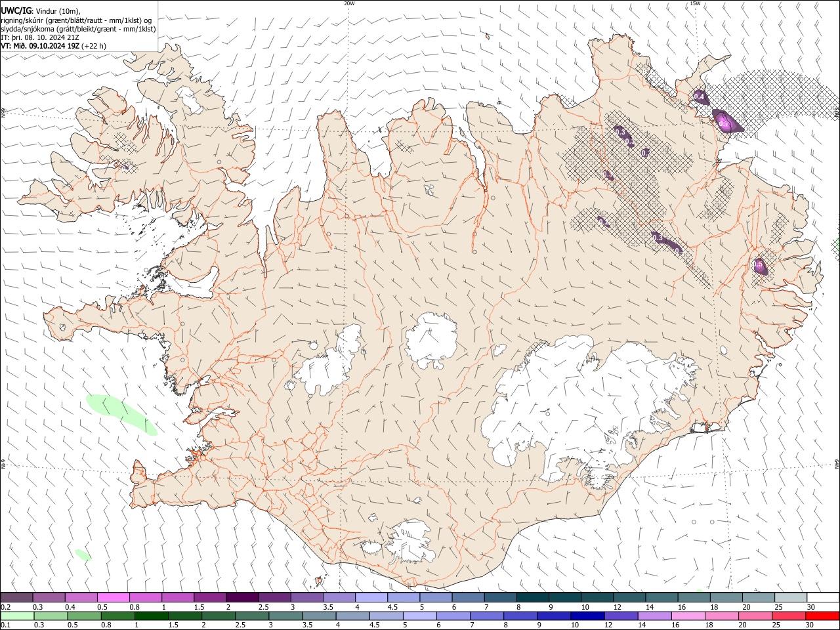Image resolution: width=840 pixels, height=630 pixels.
Task: Click the 'rigning/skúrir' legend description line
Action: pyautogui.click(x=76, y=20)
